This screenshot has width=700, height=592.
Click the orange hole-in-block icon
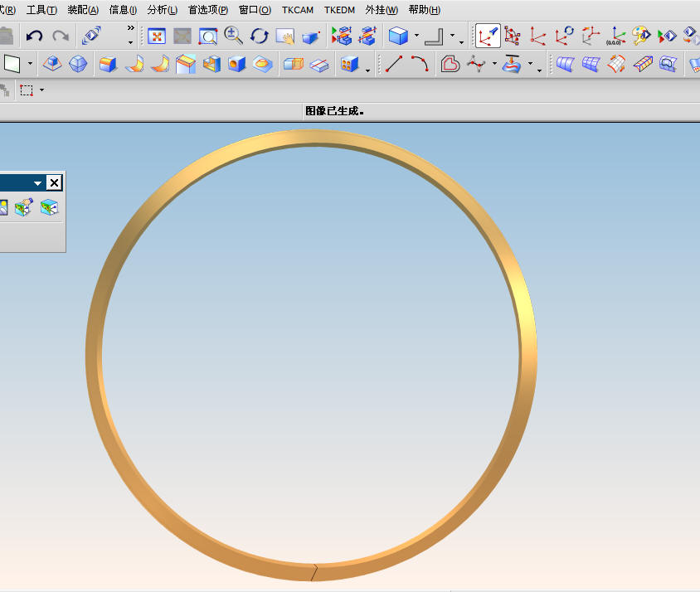coord(236,64)
